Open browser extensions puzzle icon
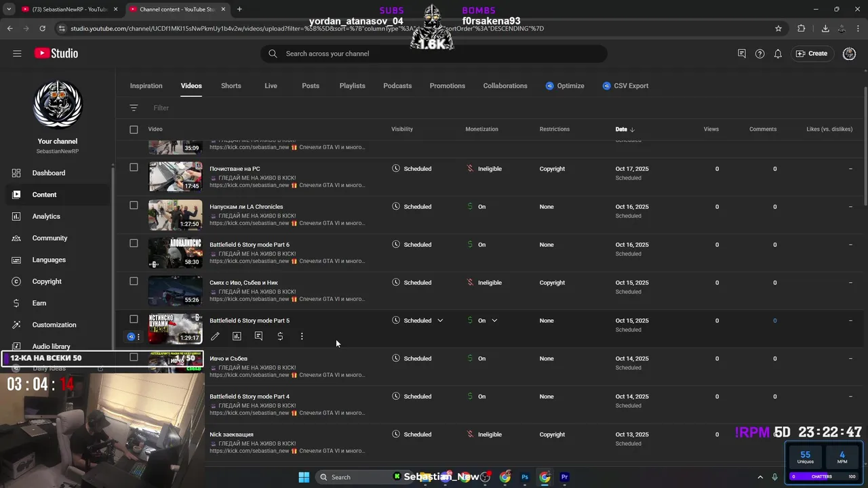868x488 pixels. (x=802, y=28)
